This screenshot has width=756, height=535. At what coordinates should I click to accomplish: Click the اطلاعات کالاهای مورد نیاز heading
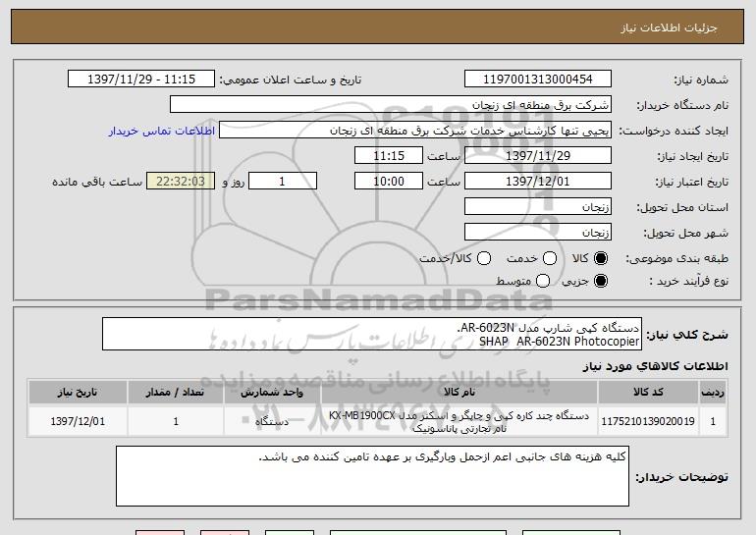pyautogui.click(x=656, y=366)
